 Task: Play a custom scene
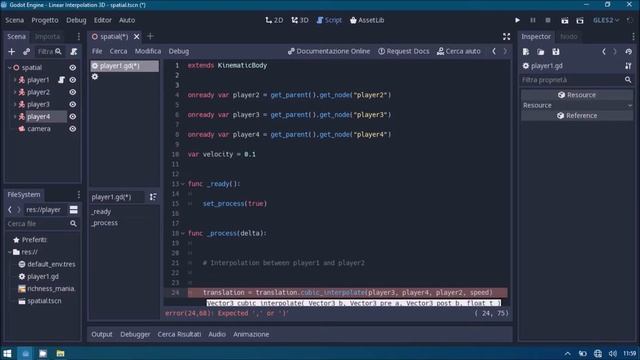click(x=580, y=20)
